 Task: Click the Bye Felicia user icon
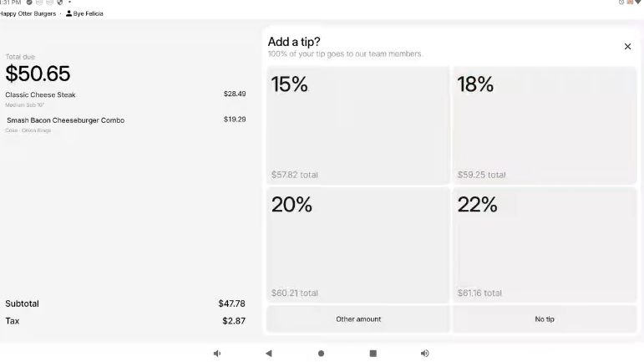pyautogui.click(x=68, y=14)
